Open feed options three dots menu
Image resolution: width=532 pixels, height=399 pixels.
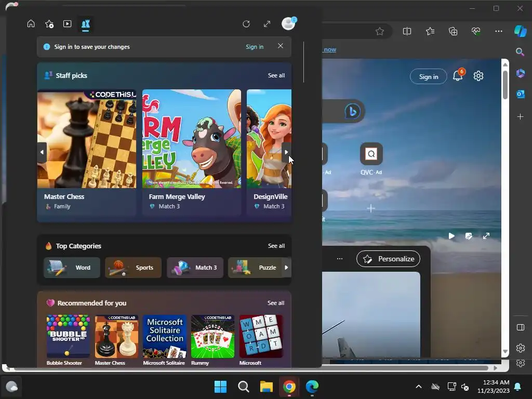tap(340, 259)
